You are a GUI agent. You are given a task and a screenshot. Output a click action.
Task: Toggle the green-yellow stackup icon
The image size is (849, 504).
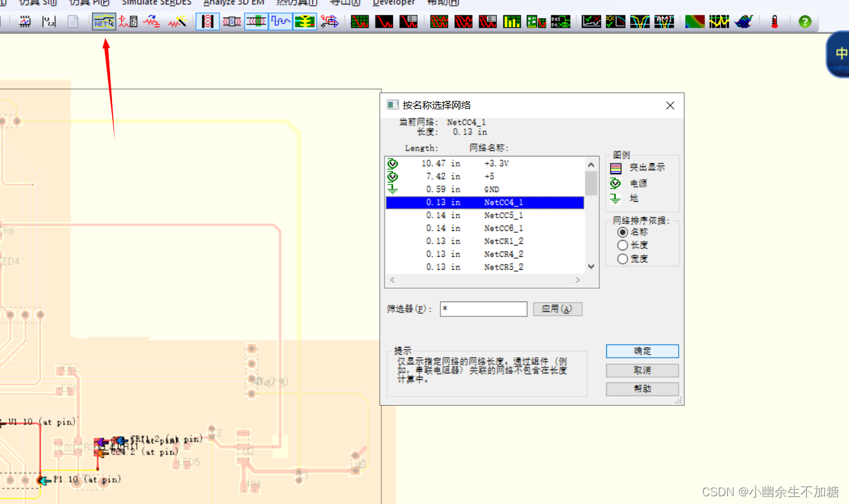click(304, 21)
